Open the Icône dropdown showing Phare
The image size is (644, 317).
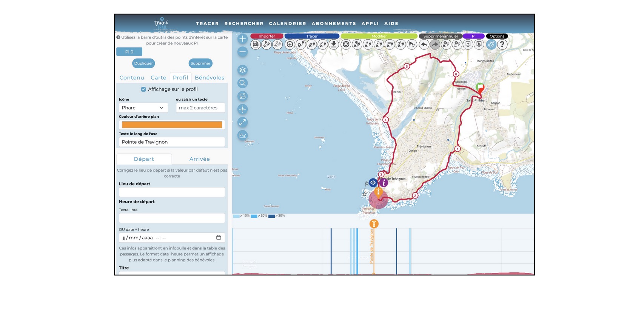point(143,108)
